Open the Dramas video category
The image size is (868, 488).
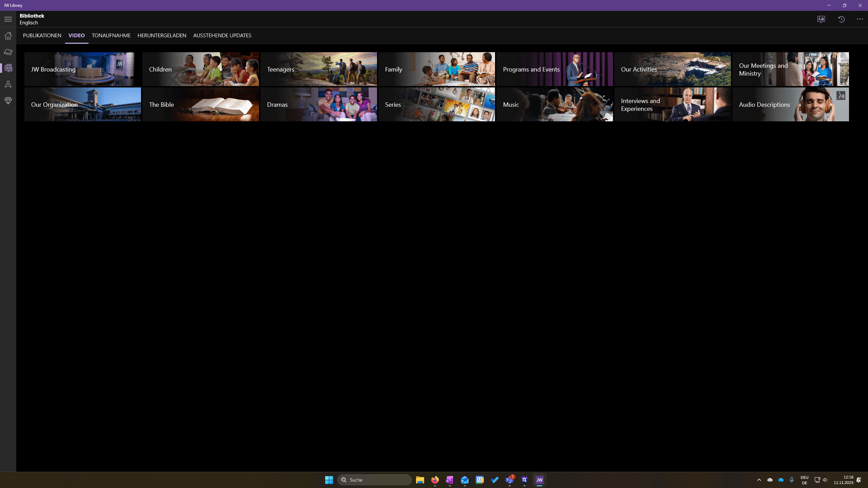[319, 104]
